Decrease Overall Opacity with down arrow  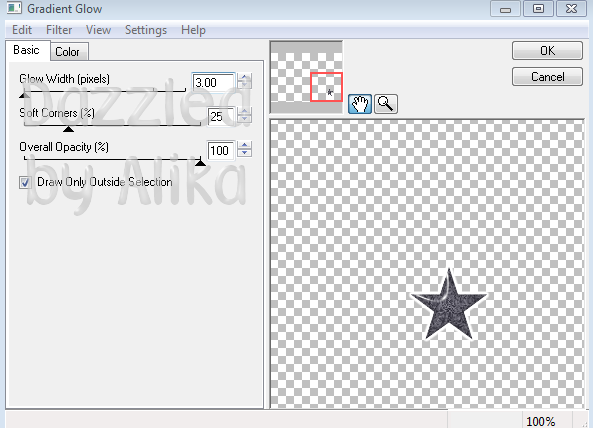[245, 153]
